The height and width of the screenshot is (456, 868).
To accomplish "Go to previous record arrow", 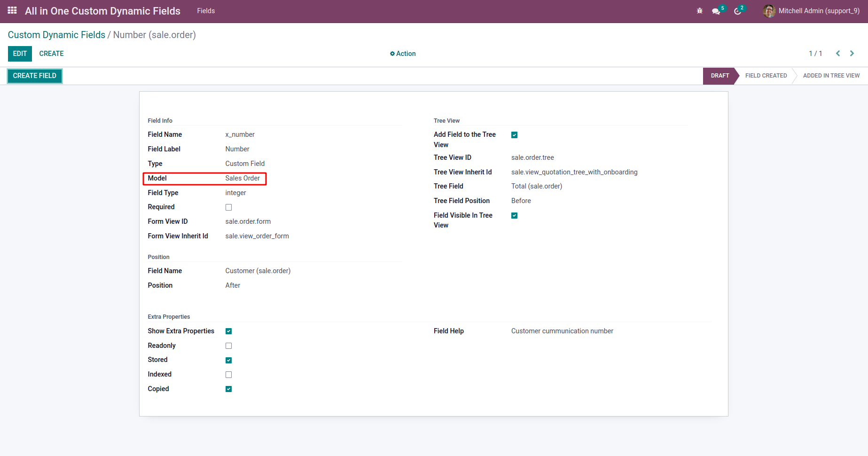I will [837, 54].
